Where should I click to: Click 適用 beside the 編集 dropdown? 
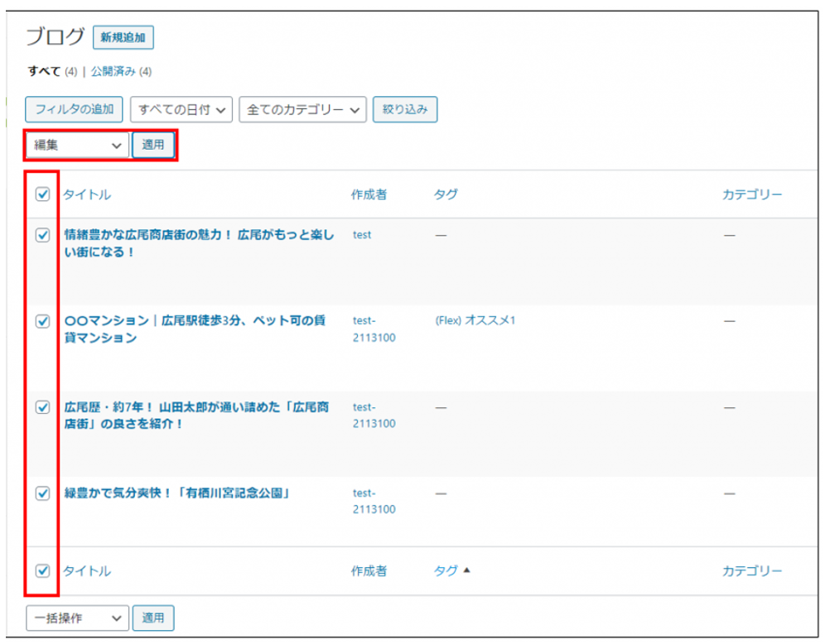coord(153,145)
